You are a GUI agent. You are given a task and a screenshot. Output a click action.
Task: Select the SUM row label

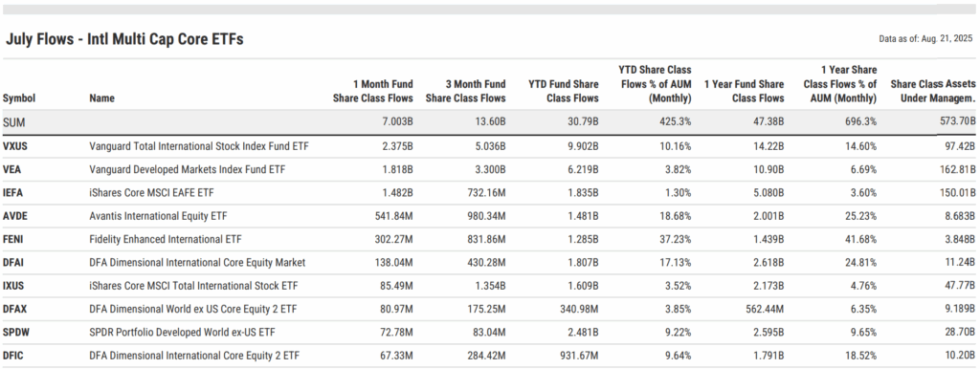click(x=13, y=123)
